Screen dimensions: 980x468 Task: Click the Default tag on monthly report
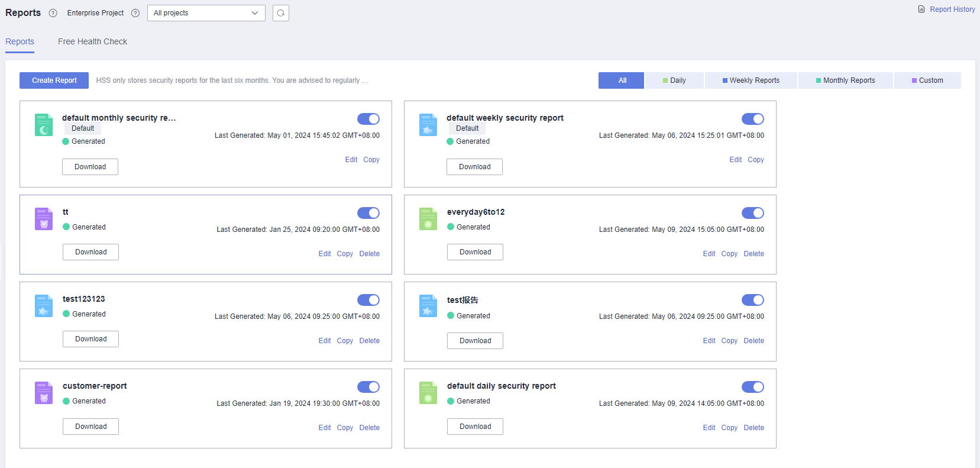coord(83,128)
